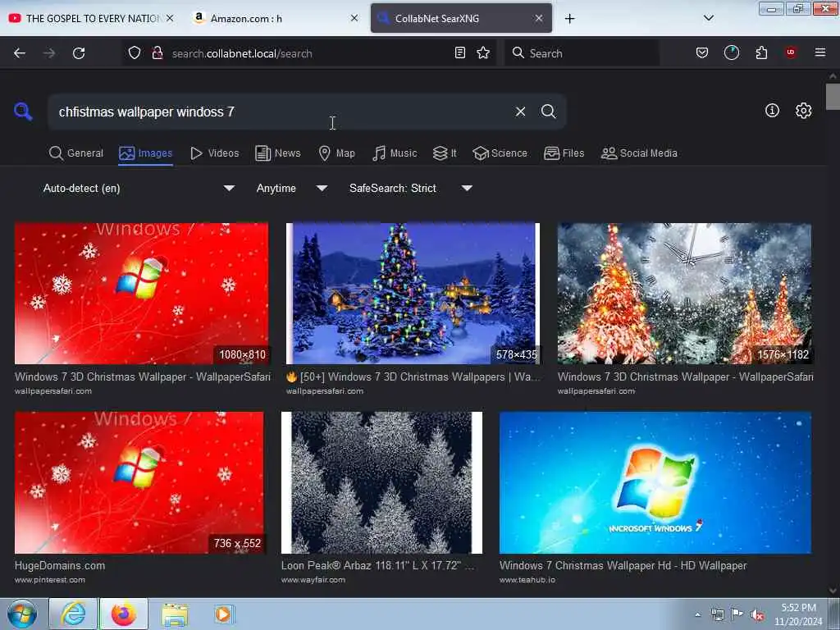
Task: Open Windows 7 Christmas Wallpaper Hd result title
Action: pyautogui.click(x=623, y=566)
